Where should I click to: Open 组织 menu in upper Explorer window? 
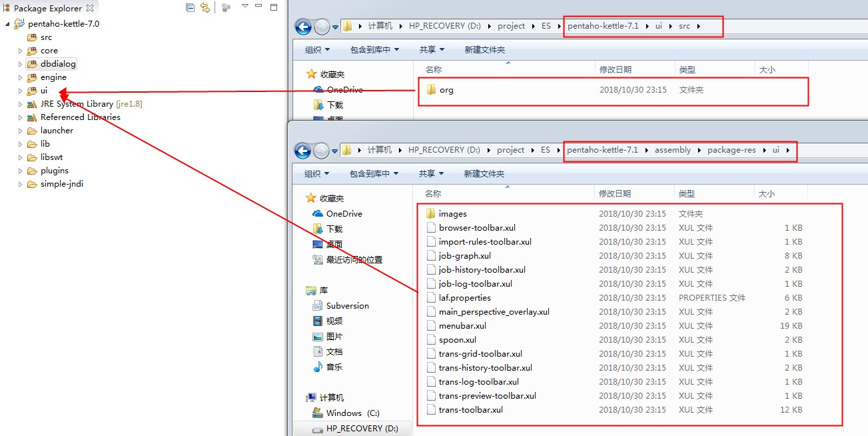317,50
